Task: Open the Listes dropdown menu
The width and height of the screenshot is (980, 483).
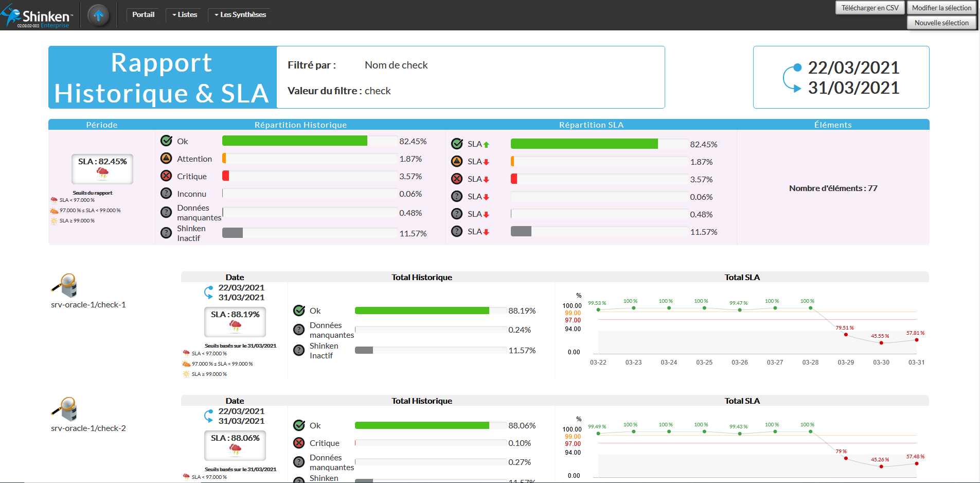Action: pyautogui.click(x=185, y=15)
